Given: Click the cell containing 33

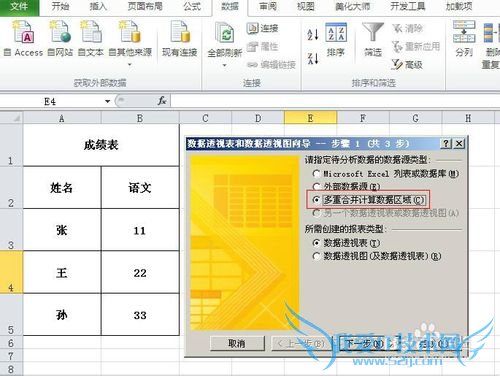Looking at the screenshot, I should 140,315.
